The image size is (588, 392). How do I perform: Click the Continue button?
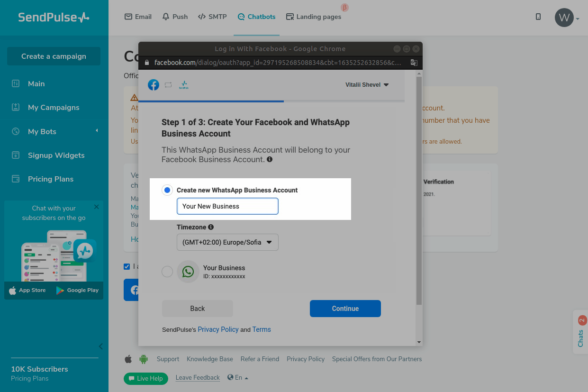(x=345, y=309)
